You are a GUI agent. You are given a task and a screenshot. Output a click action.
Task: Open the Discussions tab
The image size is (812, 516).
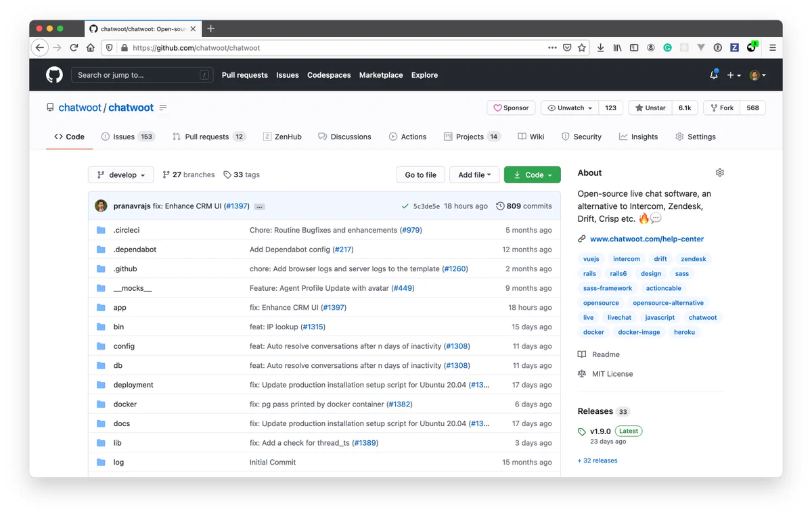[x=344, y=137]
